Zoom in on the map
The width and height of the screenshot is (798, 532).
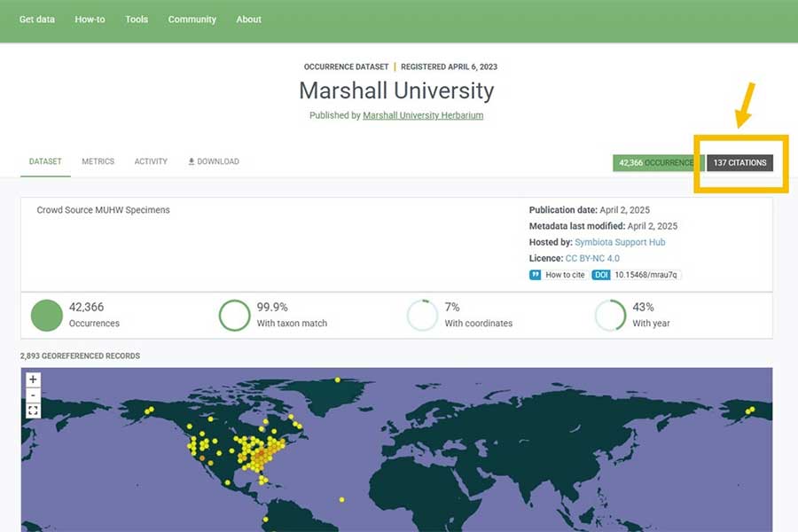point(33,379)
